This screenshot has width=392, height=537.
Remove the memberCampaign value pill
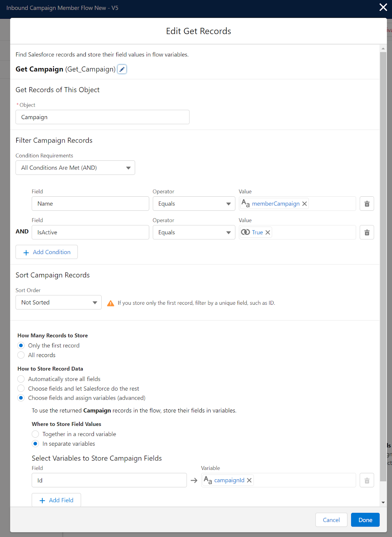point(304,204)
